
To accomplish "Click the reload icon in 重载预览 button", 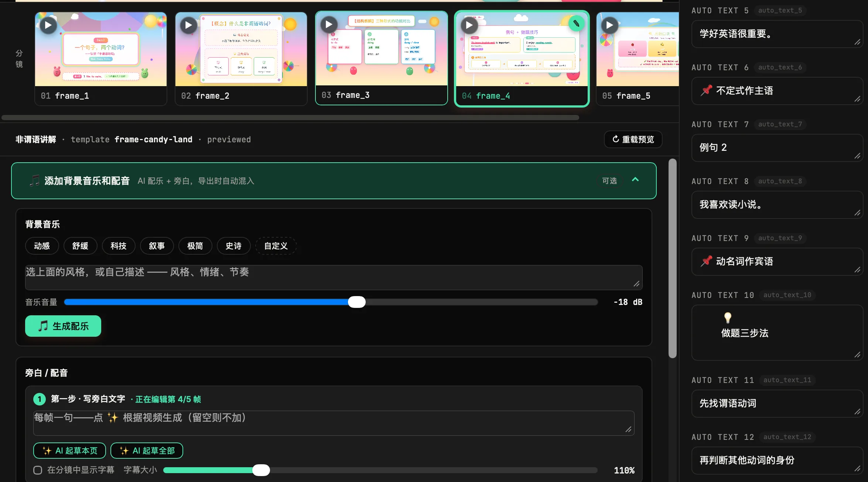I will (616, 139).
